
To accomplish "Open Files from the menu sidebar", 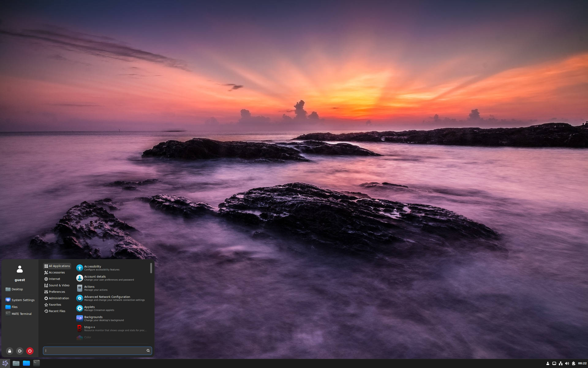I will pos(20,307).
